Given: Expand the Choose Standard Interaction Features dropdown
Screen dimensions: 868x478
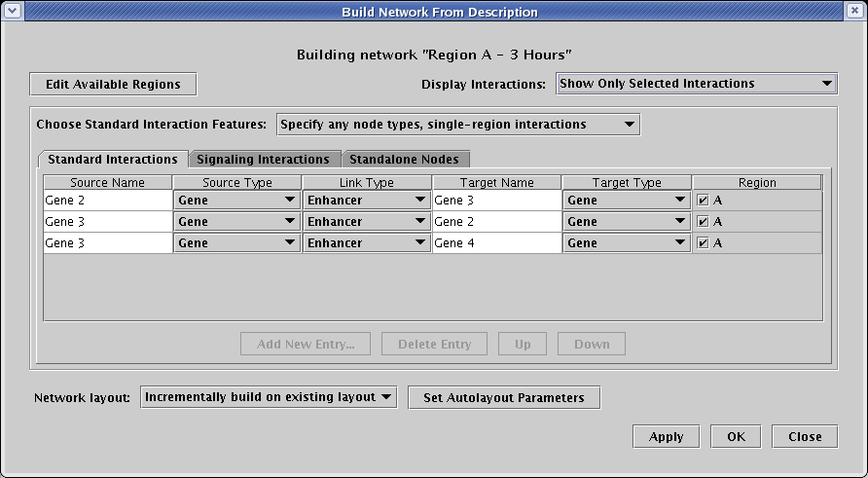Looking at the screenshot, I should [x=457, y=125].
